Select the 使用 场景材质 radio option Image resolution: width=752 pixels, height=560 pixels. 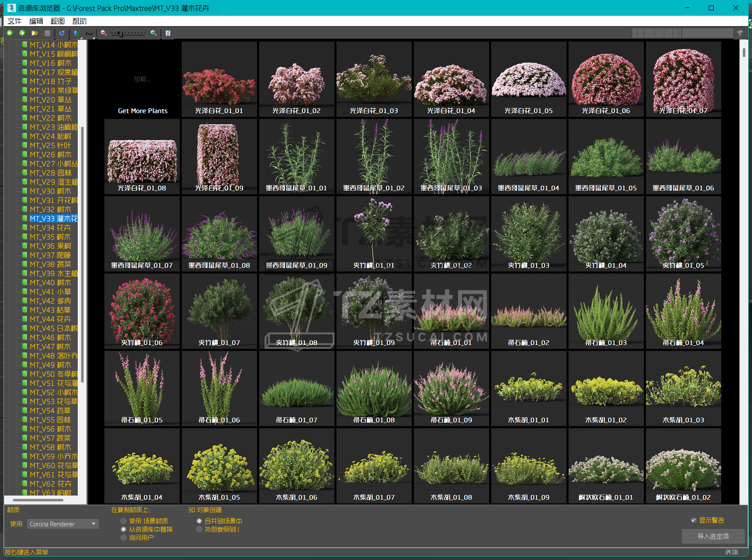tap(124, 521)
